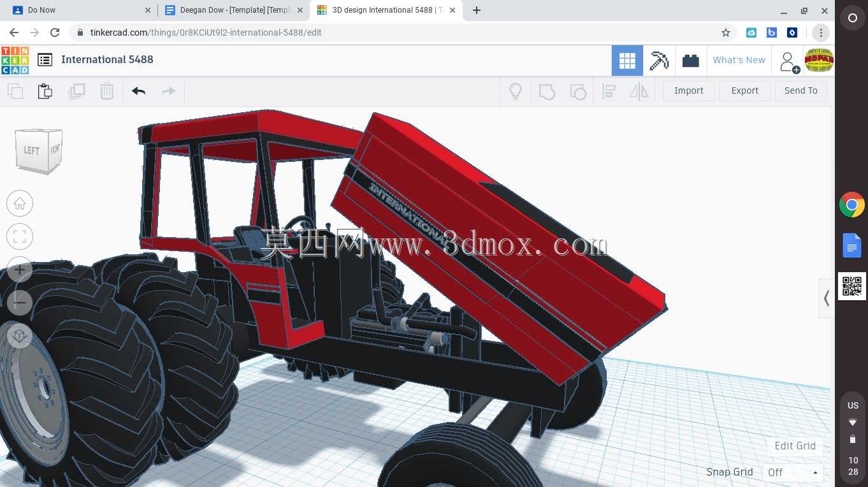The height and width of the screenshot is (487, 868).
Task: Click the view cube LEFT face
Action: point(31,150)
